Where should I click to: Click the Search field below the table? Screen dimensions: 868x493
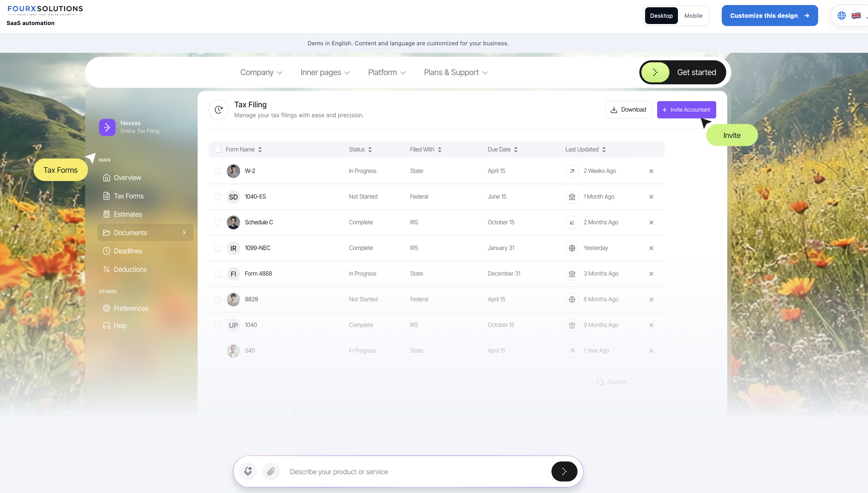(x=654, y=382)
